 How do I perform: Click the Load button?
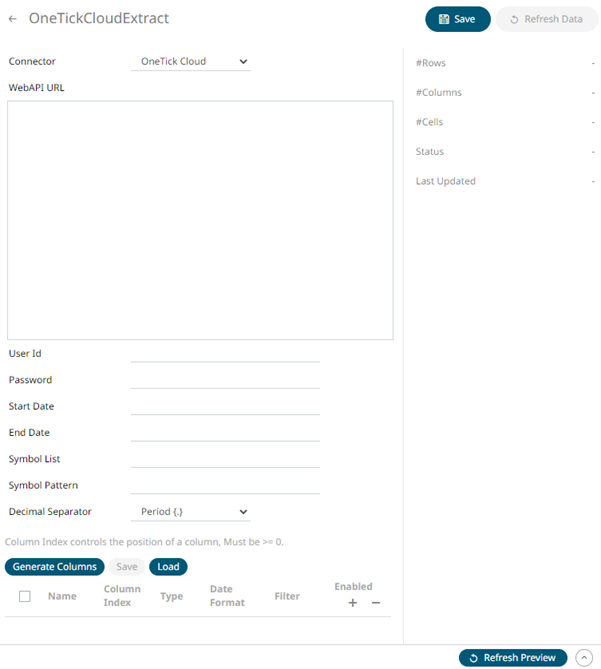tap(168, 567)
